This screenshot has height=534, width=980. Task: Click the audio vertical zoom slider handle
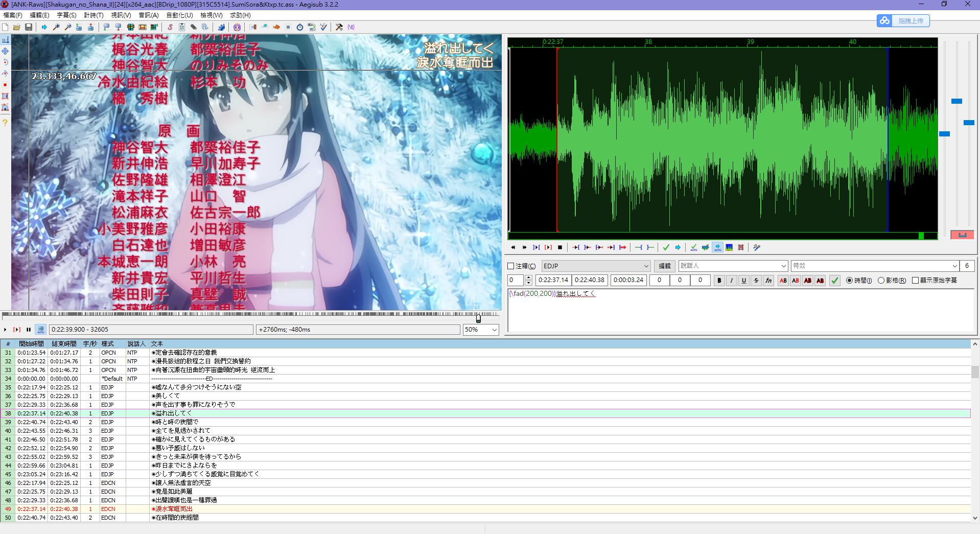[x=956, y=101]
